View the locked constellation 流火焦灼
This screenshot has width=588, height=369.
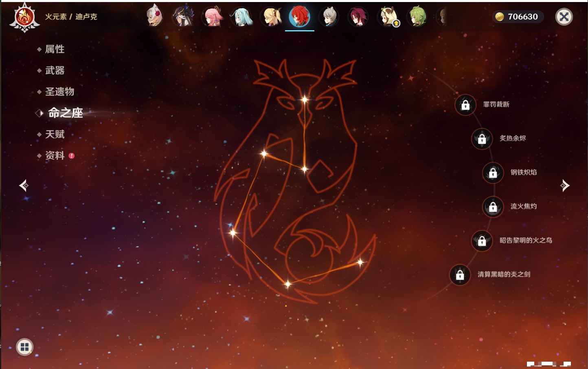(x=493, y=207)
